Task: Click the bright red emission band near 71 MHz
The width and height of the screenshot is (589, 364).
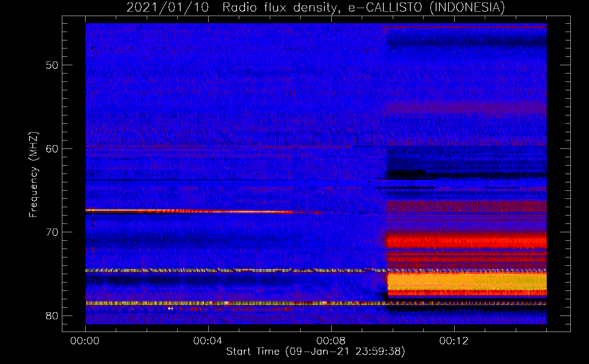Action: click(x=467, y=242)
